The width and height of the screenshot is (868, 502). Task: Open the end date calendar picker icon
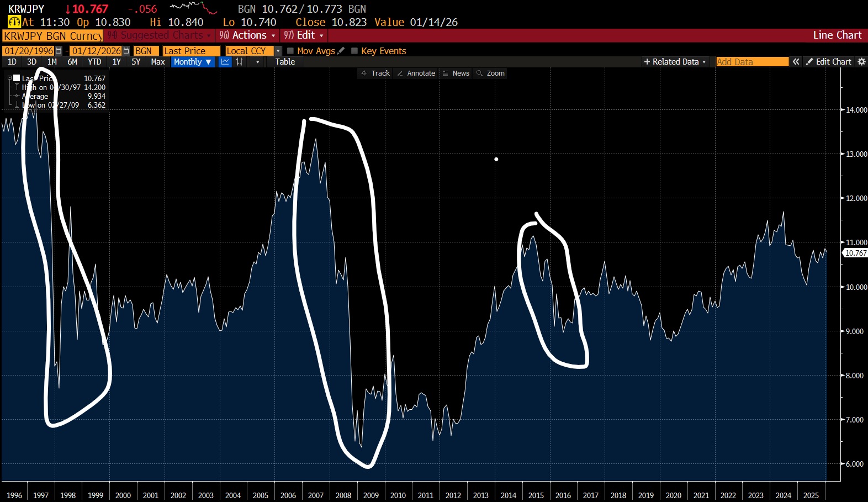click(126, 51)
